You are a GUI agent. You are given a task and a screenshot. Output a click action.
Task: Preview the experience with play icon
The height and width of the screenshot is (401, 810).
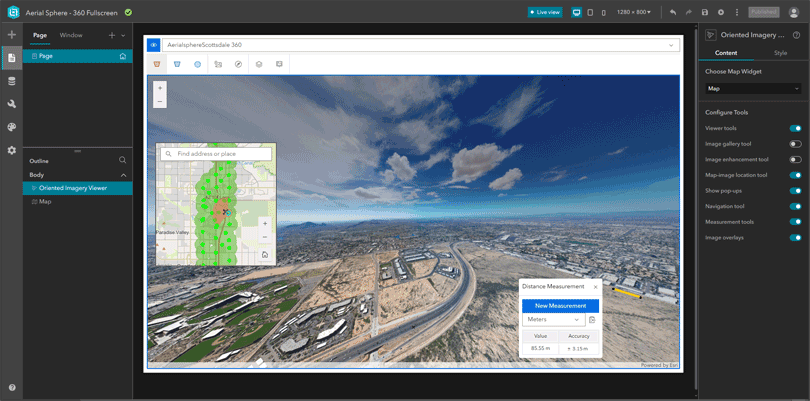point(721,12)
